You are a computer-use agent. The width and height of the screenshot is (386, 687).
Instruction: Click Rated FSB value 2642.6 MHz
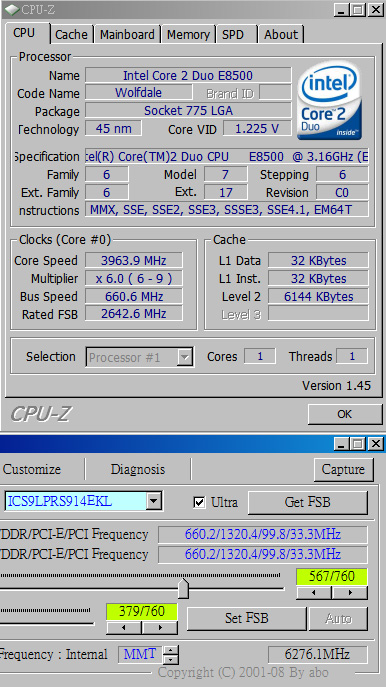[x=134, y=314]
